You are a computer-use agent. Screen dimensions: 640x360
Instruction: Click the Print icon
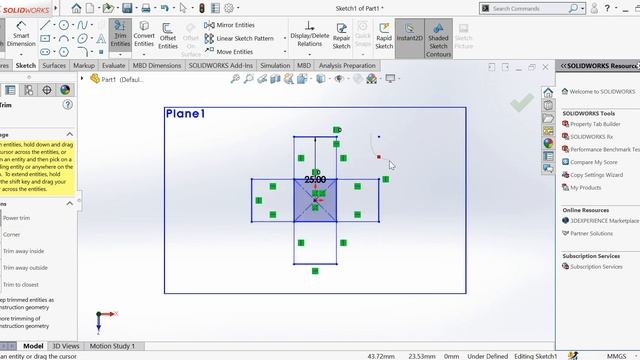pyautogui.click(x=146, y=8)
